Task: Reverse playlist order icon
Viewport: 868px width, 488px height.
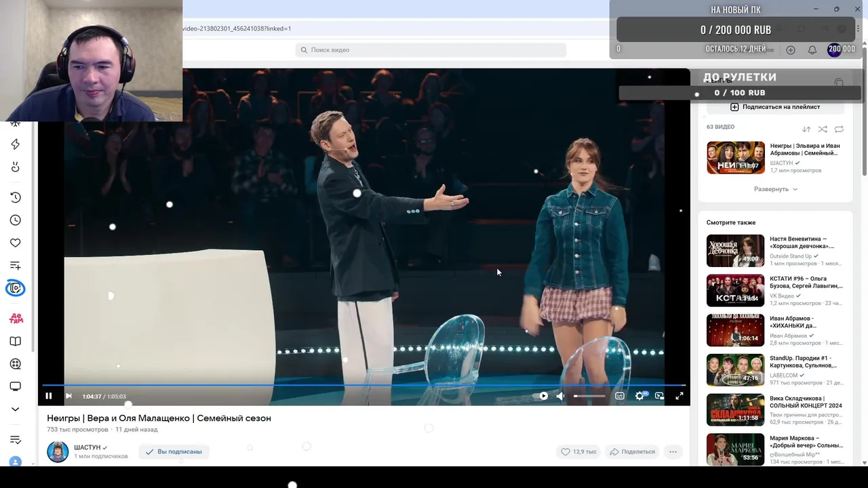Action: click(x=806, y=129)
